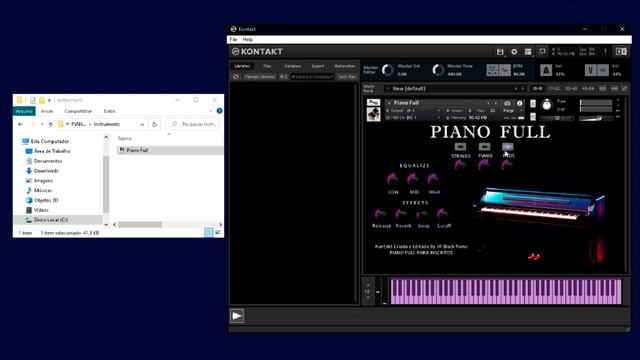
Task: Switch to the Automation browser tab
Action: 345,66
